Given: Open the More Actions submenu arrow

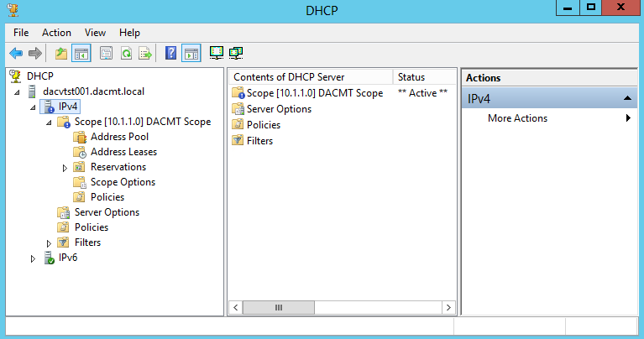Looking at the screenshot, I should tap(628, 118).
